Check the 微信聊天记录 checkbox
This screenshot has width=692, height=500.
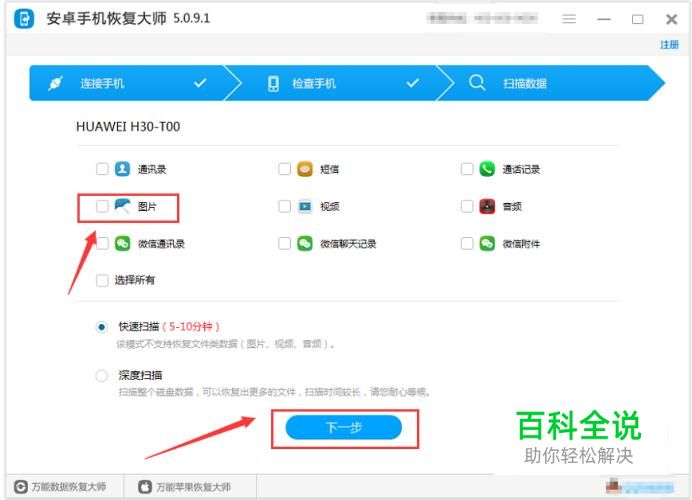click(285, 243)
